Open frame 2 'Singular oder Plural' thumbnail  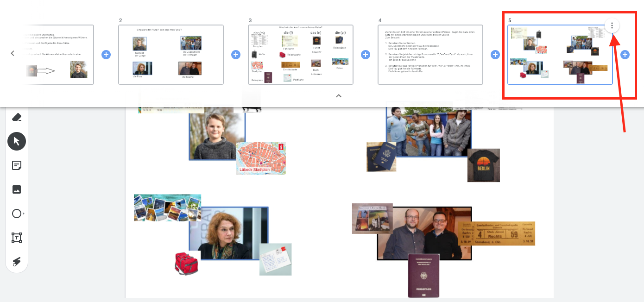[171, 55]
